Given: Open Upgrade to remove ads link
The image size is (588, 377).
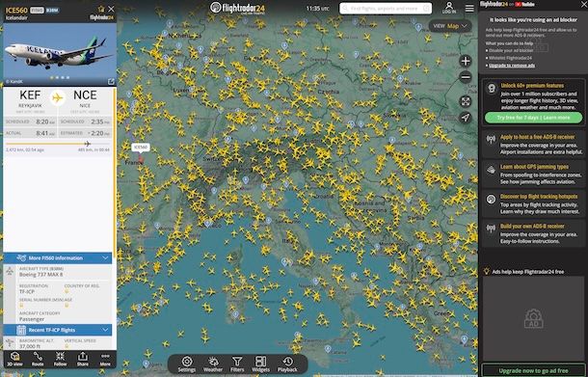Looking at the screenshot, I should pyautogui.click(x=512, y=66).
